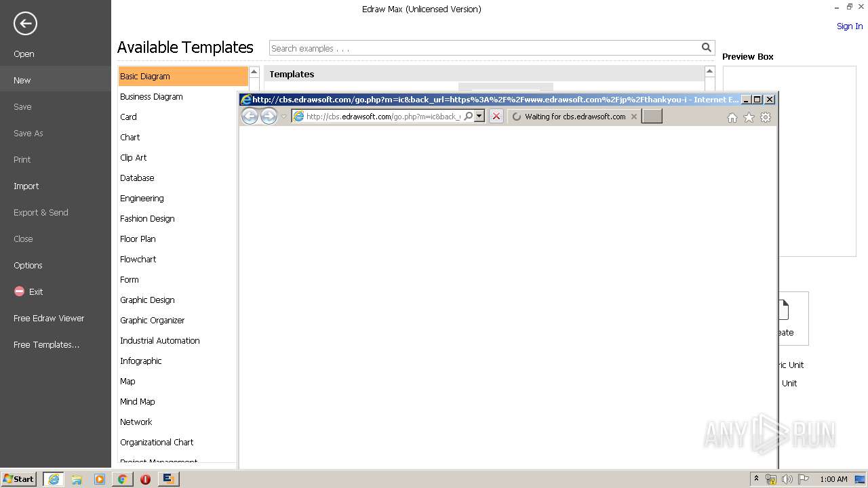
Task: Click the back arrow in Edraw sidebar
Action: (x=25, y=24)
